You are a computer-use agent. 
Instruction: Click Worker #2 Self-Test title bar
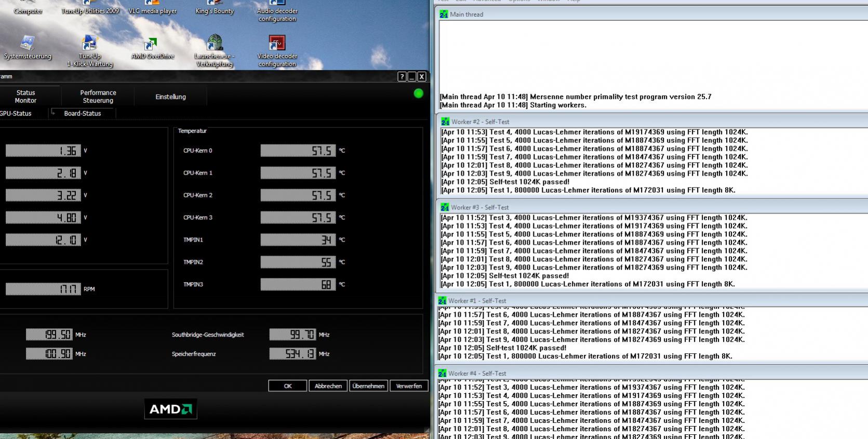point(653,122)
